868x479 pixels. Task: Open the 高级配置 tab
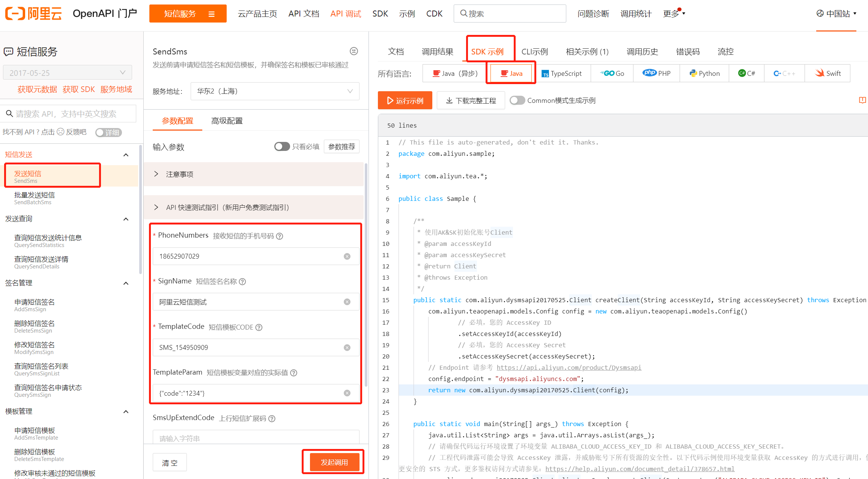point(227,121)
